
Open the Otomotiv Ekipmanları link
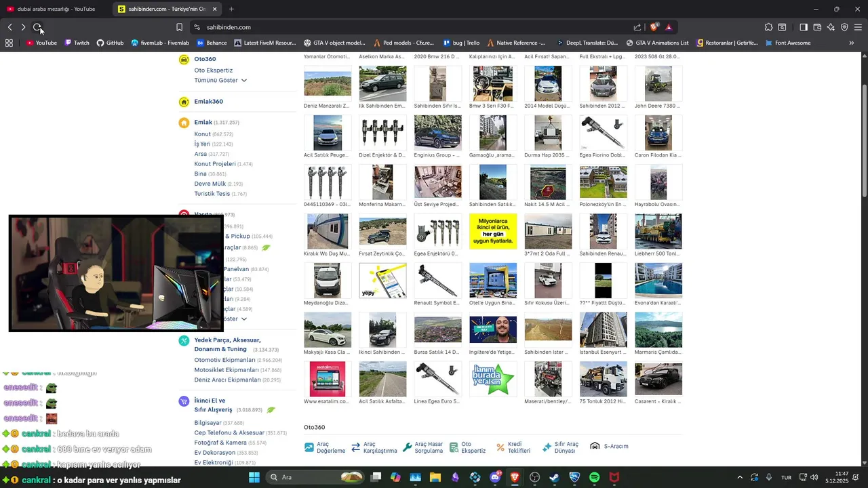tap(224, 360)
